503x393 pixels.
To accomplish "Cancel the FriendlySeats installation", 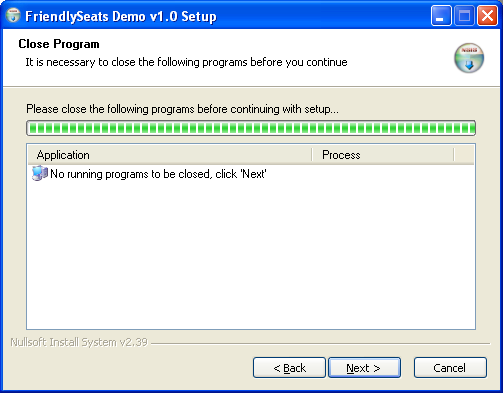I will click(x=450, y=368).
